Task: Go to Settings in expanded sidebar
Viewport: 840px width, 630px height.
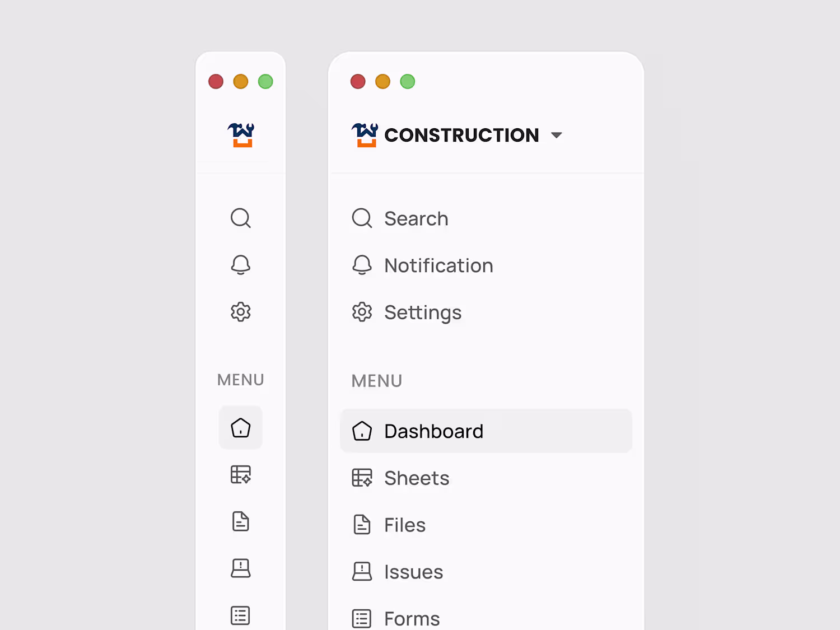Action: point(423,312)
